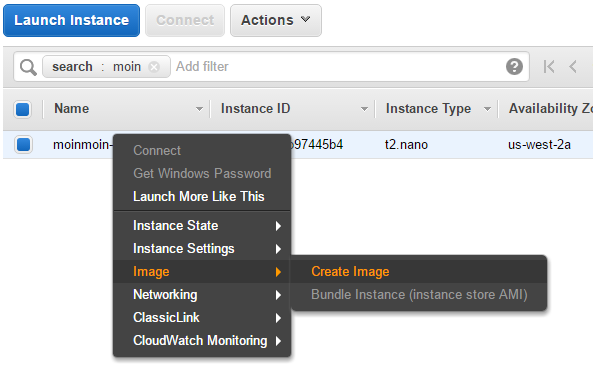Click the Instance State submenu arrow

point(278,226)
